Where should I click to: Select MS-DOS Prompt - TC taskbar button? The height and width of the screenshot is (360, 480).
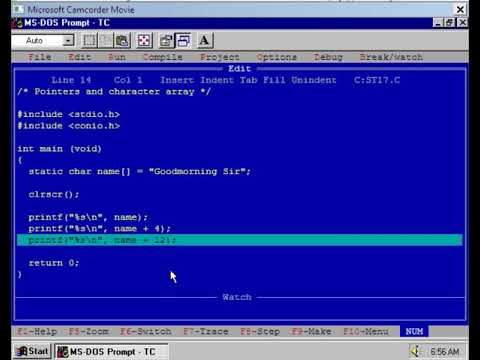111,352
